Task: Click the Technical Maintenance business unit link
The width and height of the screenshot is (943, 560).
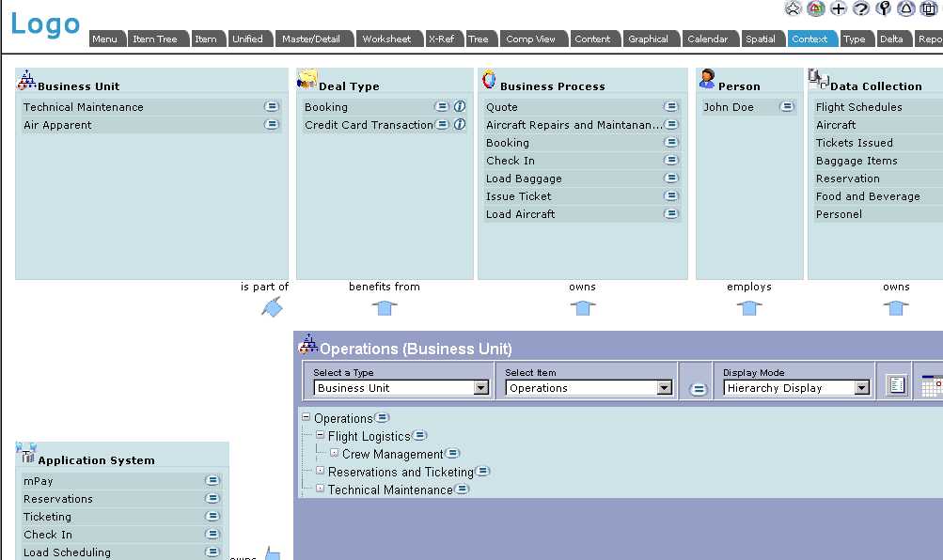Action: pyautogui.click(x=84, y=107)
